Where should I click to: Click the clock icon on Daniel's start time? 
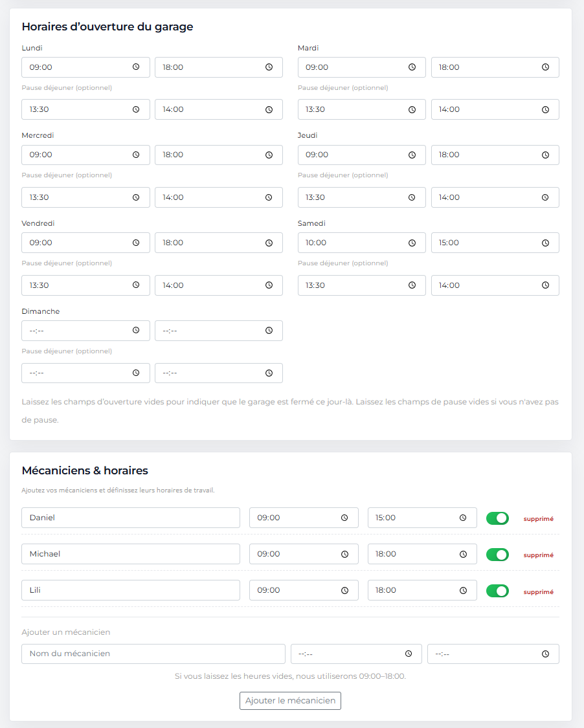click(345, 517)
